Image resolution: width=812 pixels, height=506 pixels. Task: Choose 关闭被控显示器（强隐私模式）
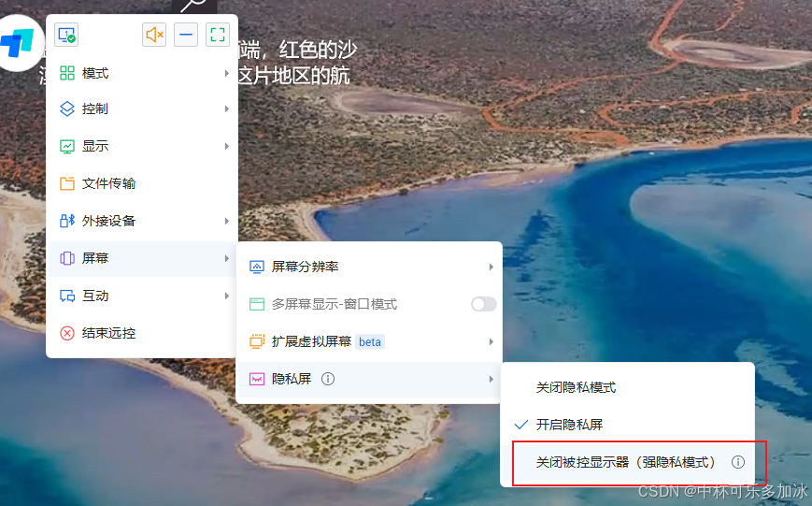point(628,462)
